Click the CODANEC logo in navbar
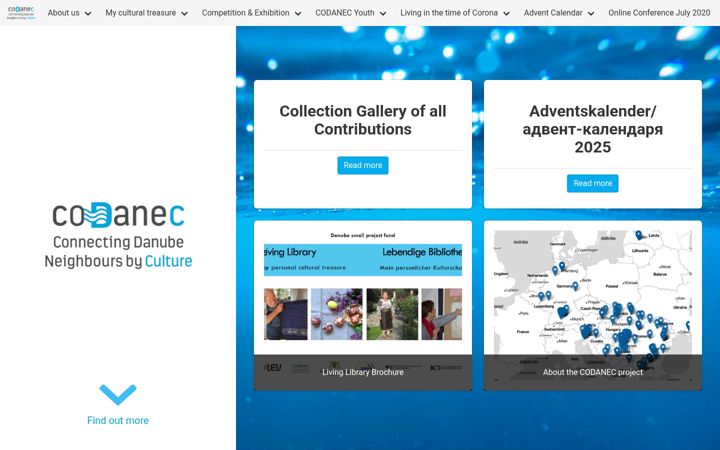 (21, 12)
